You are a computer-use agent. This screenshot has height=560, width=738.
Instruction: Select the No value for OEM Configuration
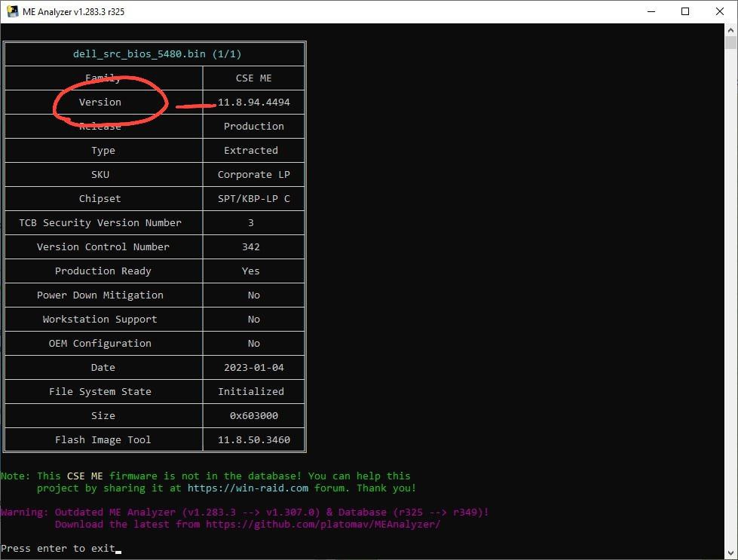click(254, 344)
